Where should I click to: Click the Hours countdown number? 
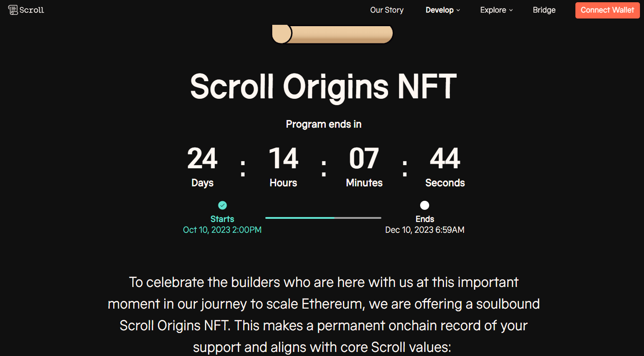(x=283, y=159)
